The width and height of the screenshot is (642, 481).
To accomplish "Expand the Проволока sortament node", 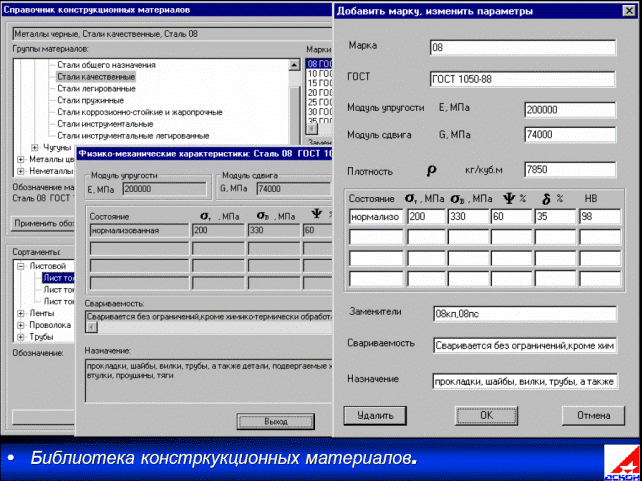I will 21,325.
